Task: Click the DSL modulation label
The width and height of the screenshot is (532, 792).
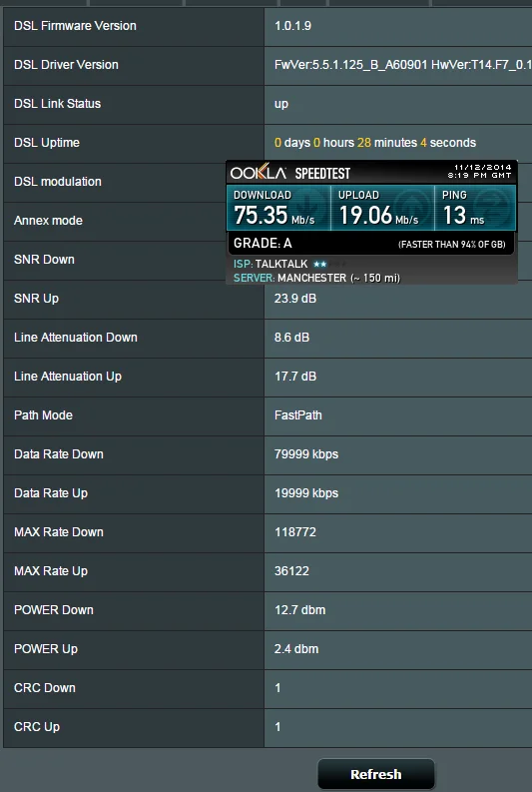Action: [x=58, y=182]
